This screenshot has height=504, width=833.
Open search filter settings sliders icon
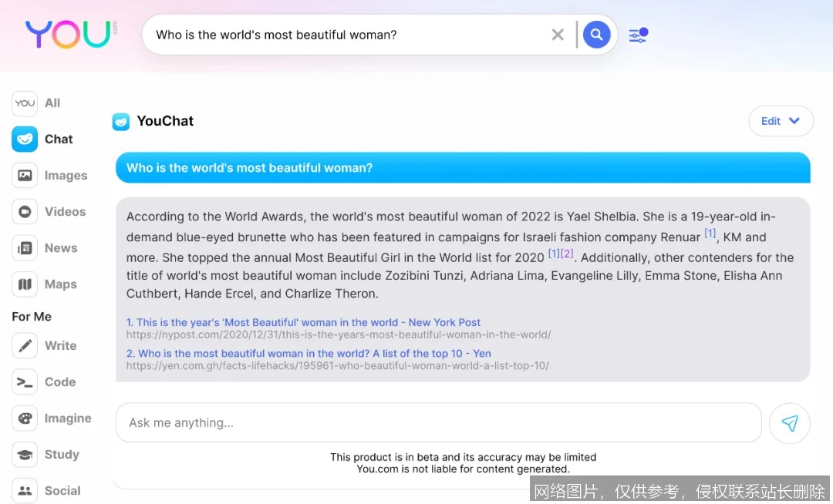pos(638,35)
